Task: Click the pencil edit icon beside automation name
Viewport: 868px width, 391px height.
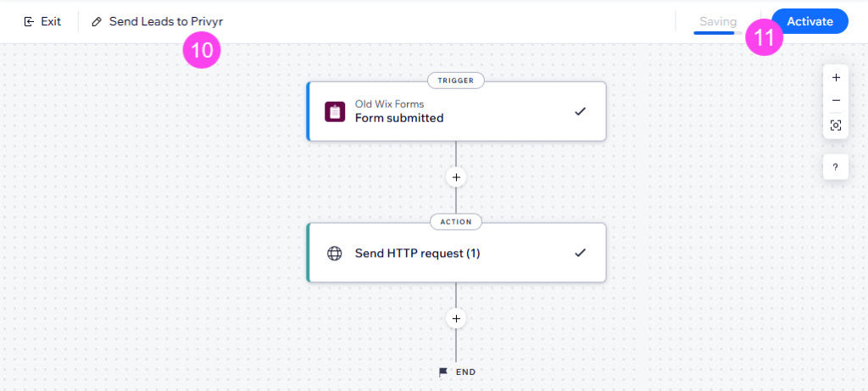Action: coord(97,21)
